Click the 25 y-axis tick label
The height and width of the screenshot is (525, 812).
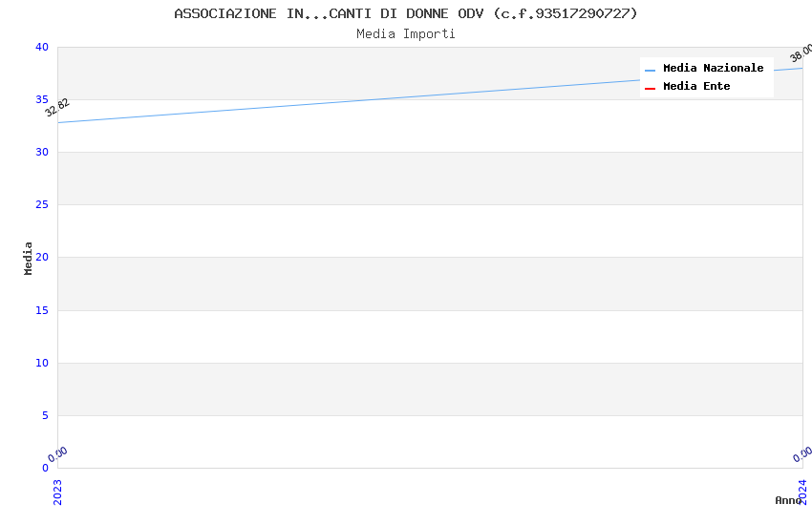click(x=42, y=205)
